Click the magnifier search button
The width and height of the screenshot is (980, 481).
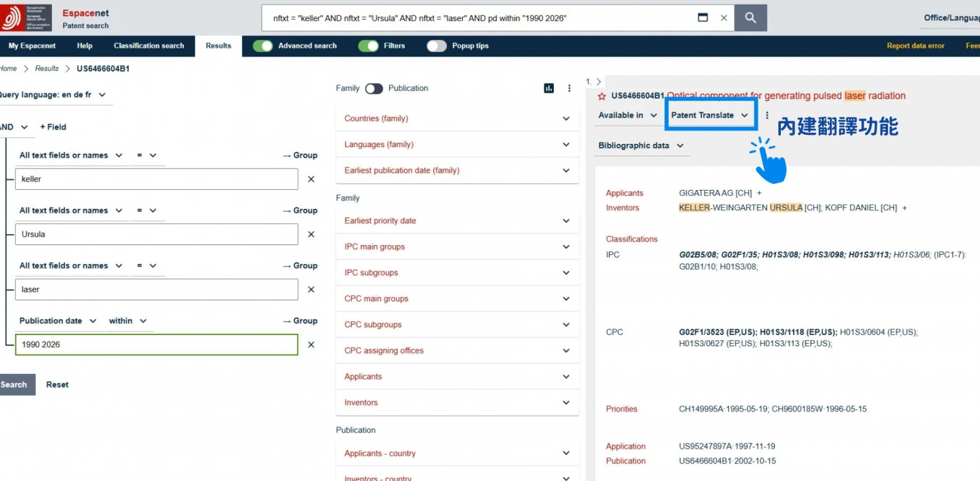coord(750,18)
